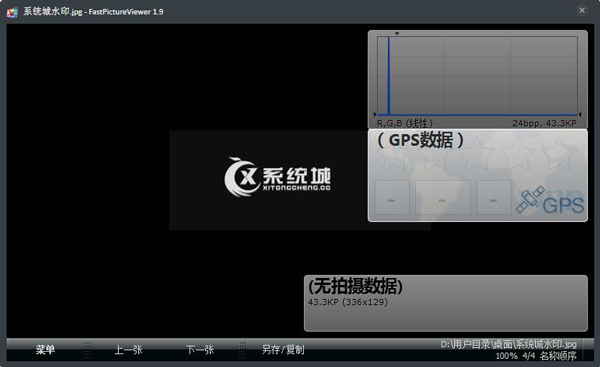Select the widest dash box in GPS panel
The image size is (600, 367).
pyautogui.click(x=443, y=197)
